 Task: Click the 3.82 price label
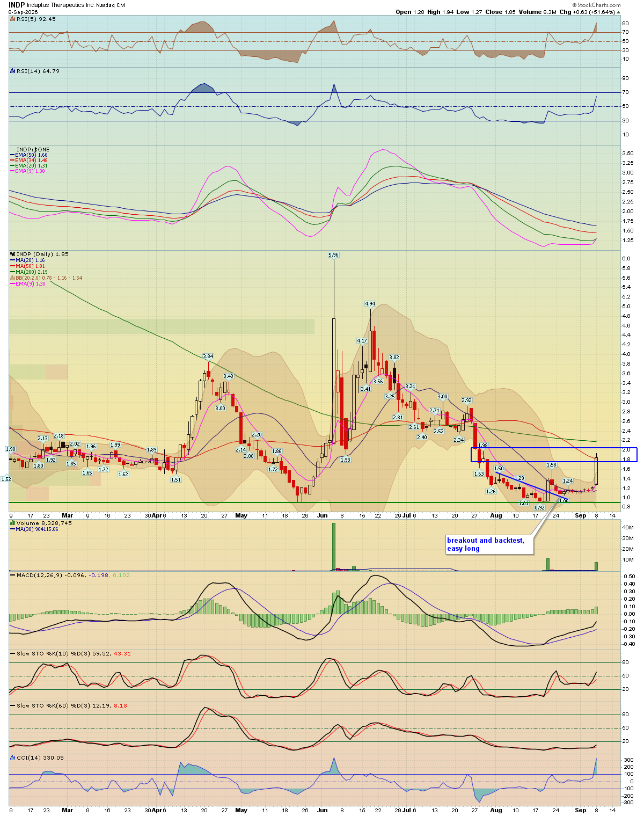[x=394, y=358]
